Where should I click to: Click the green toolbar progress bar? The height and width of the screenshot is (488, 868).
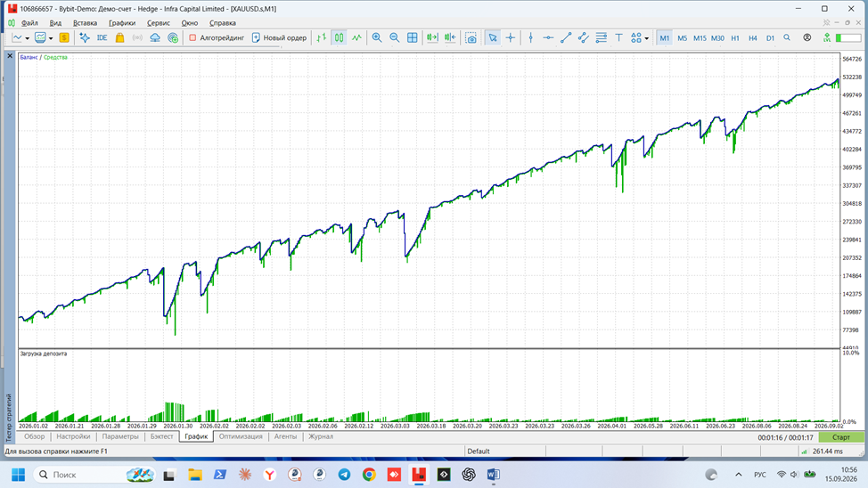pos(848,37)
